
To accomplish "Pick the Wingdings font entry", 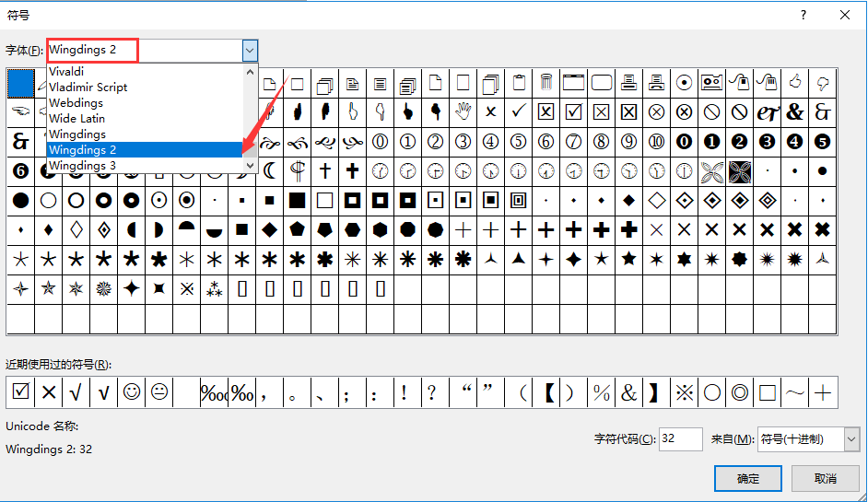I will point(145,134).
